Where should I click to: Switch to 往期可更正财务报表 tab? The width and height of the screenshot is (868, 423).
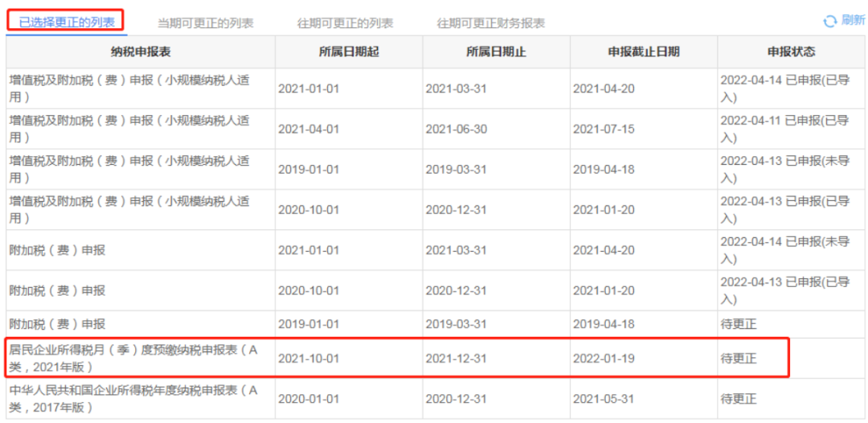[x=490, y=24]
